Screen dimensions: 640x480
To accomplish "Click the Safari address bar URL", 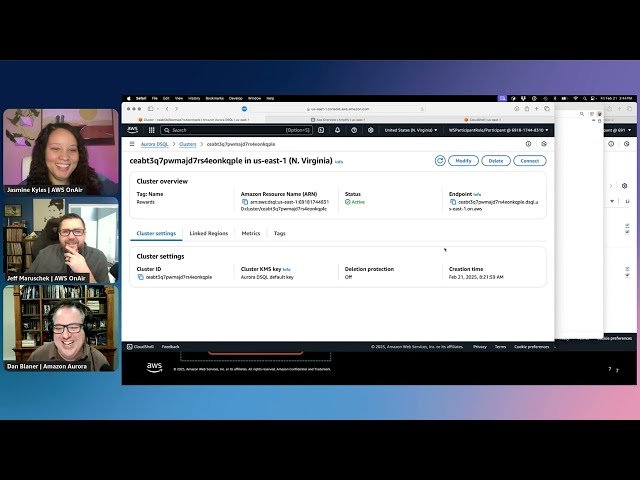I will click(338, 109).
